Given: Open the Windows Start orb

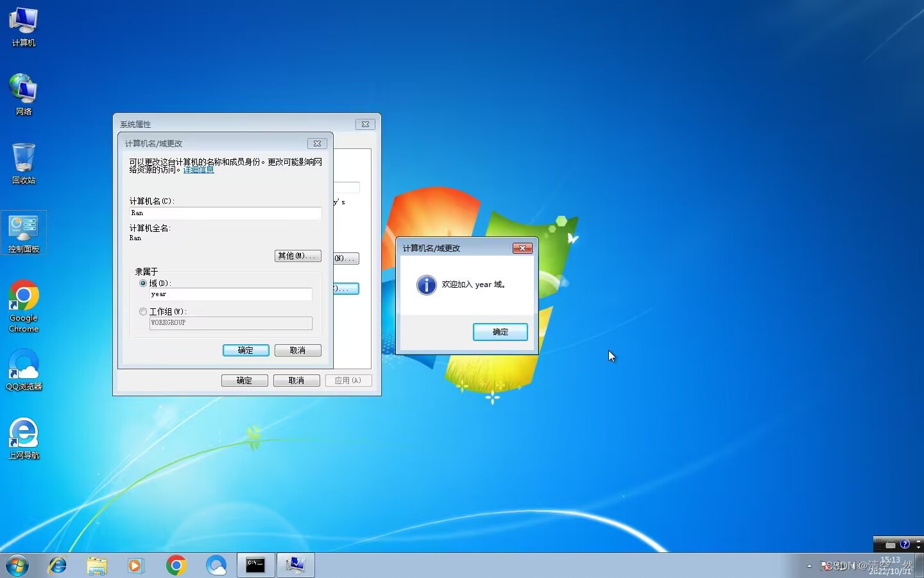Looking at the screenshot, I should [x=17, y=565].
